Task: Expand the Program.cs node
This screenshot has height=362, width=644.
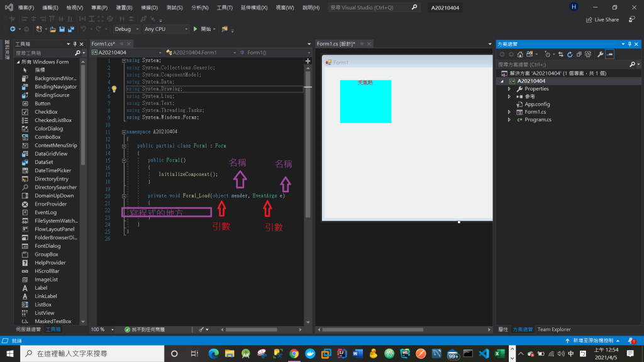Action: click(x=509, y=120)
